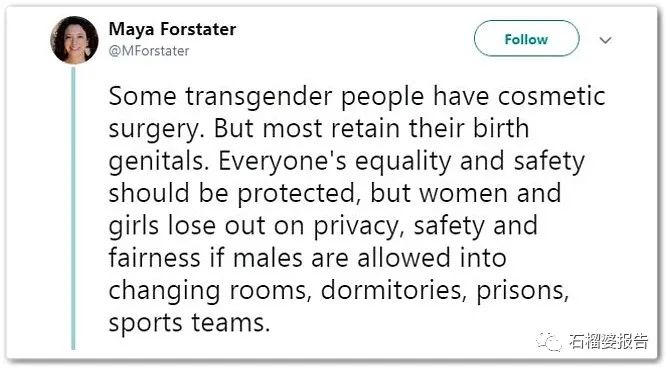Click 'sports teams.' on the last line
Image resolution: width=670 pixels, height=371 pixels.
[x=189, y=324]
